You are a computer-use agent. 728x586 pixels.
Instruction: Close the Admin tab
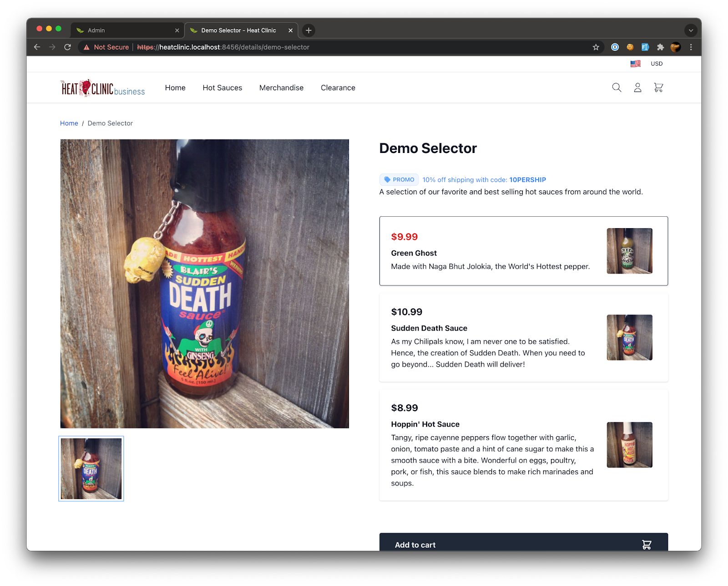click(x=177, y=31)
